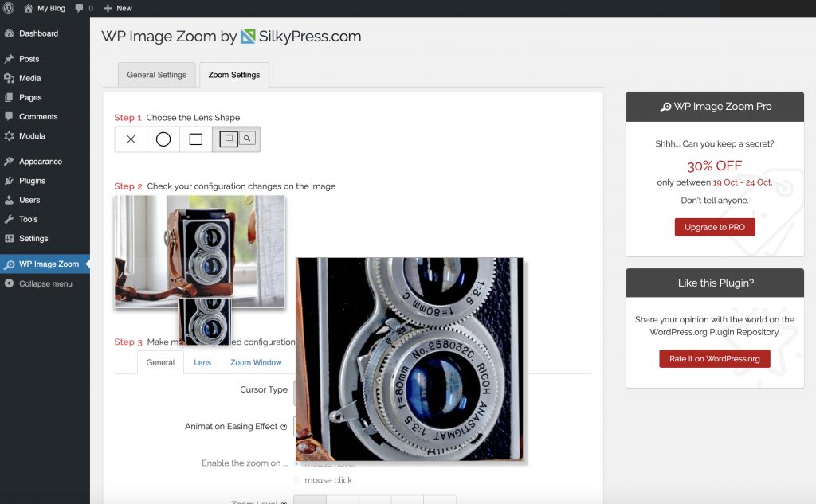816x504 pixels.
Task: Select the No Lens X shape
Action: click(131, 139)
